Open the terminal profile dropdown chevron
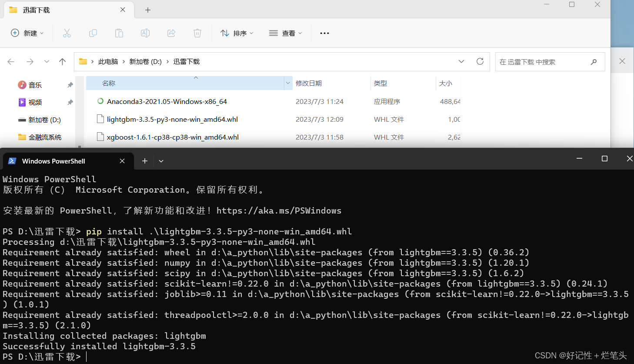This screenshot has width=634, height=364. click(x=161, y=161)
